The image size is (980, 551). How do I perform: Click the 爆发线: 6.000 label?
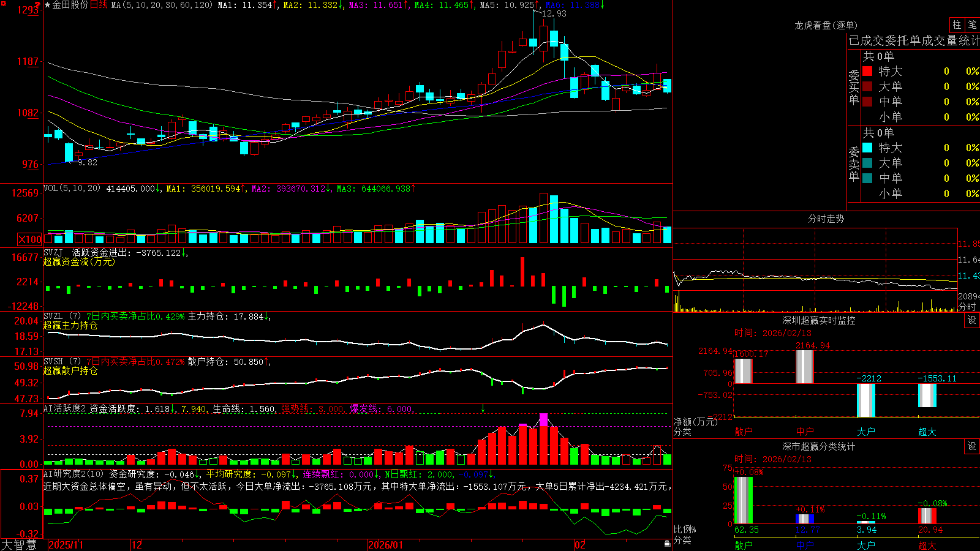[381, 409]
